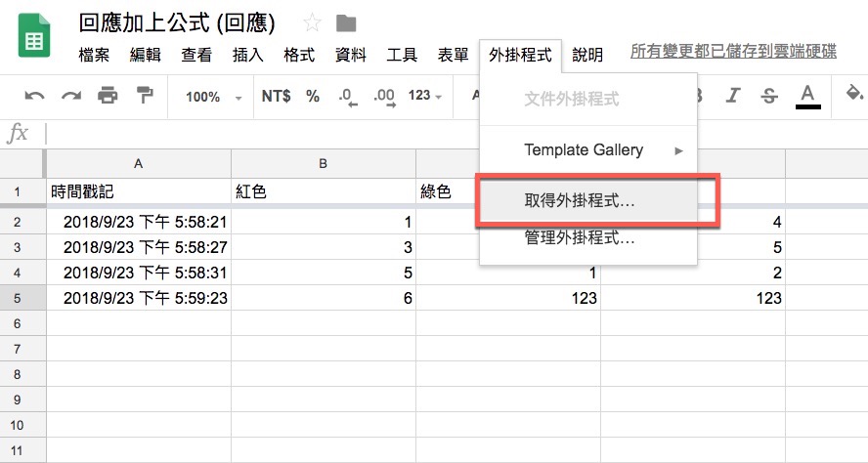The image size is (868, 463).
Task: Expand the 123 number format dropdown
Action: pyautogui.click(x=425, y=96)
